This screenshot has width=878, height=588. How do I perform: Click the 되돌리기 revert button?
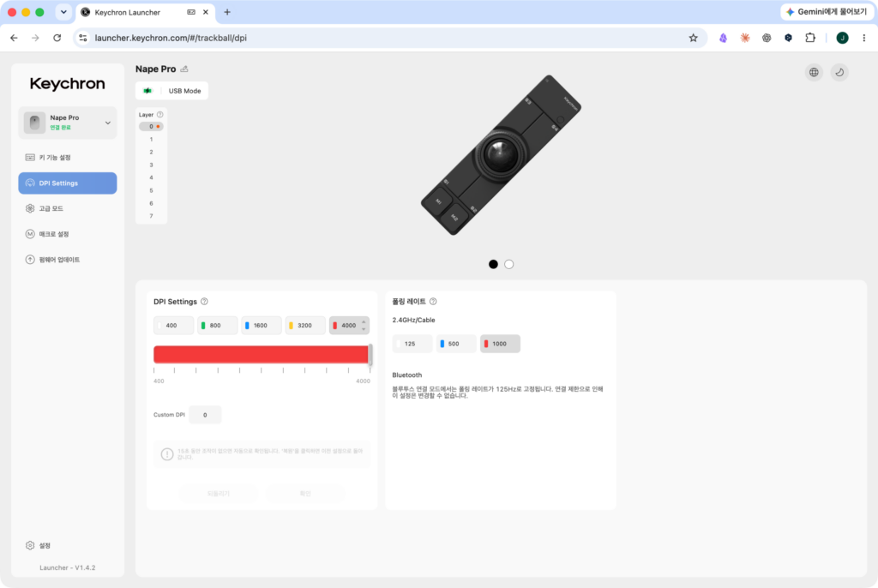click(x=219, y=494)
